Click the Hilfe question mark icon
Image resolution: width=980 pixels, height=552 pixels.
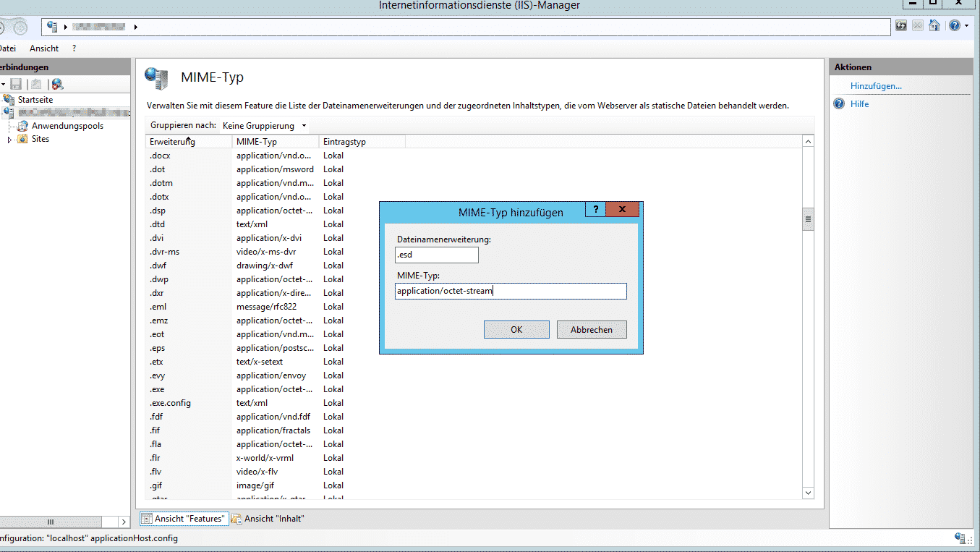(x=956, y=25)
